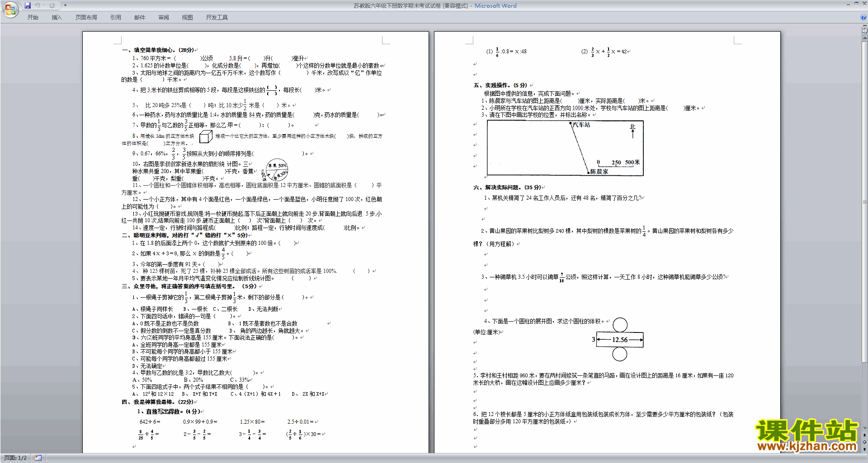868x463 pixels.
Task: Click the text 1、直接写出得数。(4分)
Action: tap(169, 412)
